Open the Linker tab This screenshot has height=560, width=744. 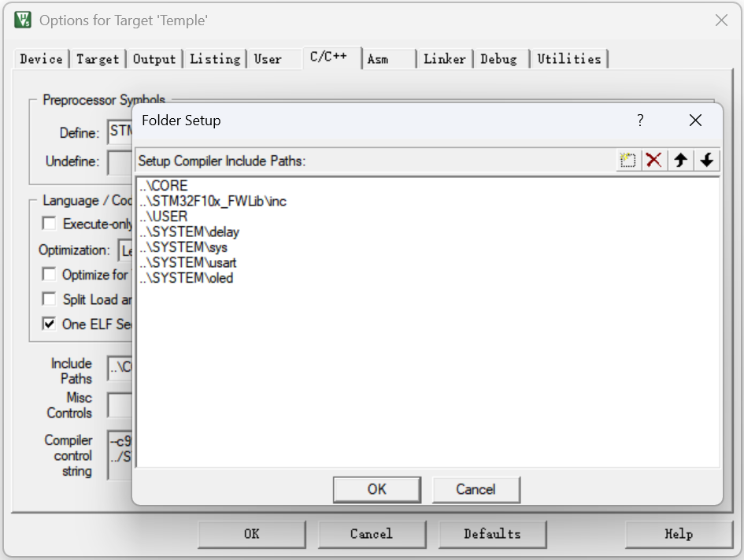(445, 59)
